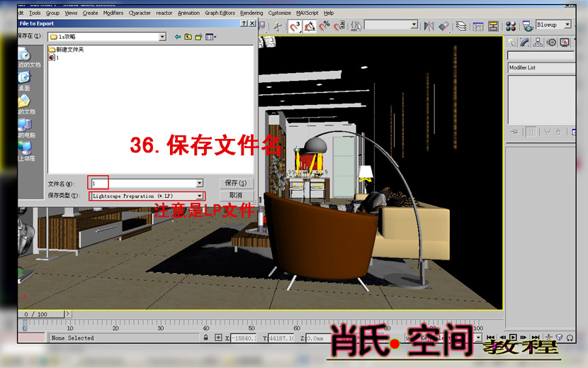Toggle Show End Result in modifier stack
The width and height of the screenshot is (588, 368).
point(531,132)
